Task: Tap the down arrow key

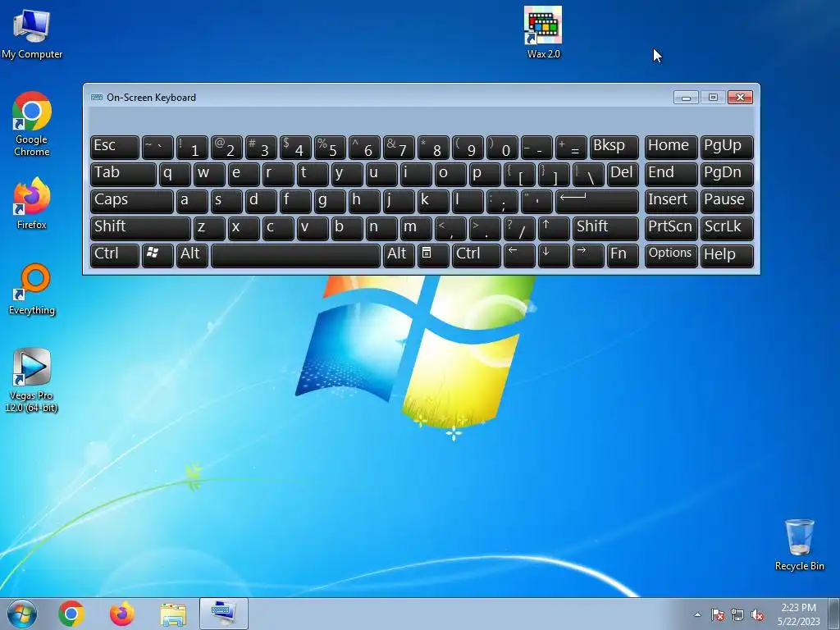Action: pyautogui.click(x=554, y=256)
